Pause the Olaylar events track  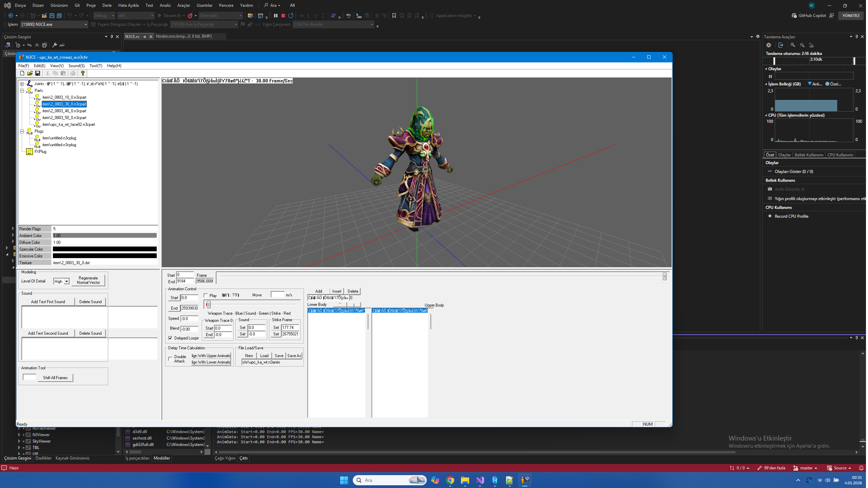(770, 76)
